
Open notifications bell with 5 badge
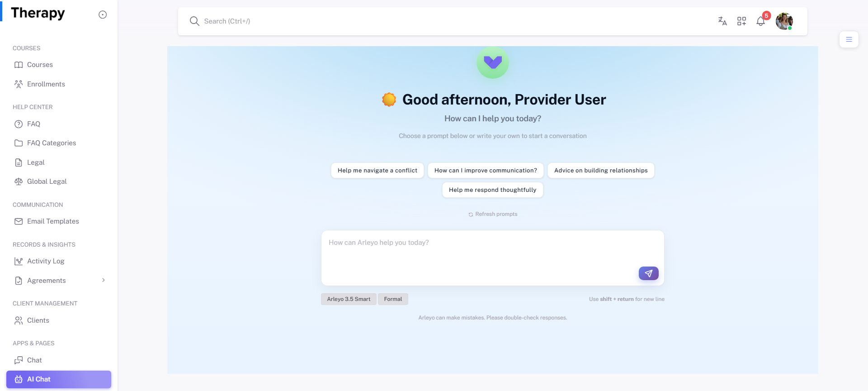click(x=761, y=20)
